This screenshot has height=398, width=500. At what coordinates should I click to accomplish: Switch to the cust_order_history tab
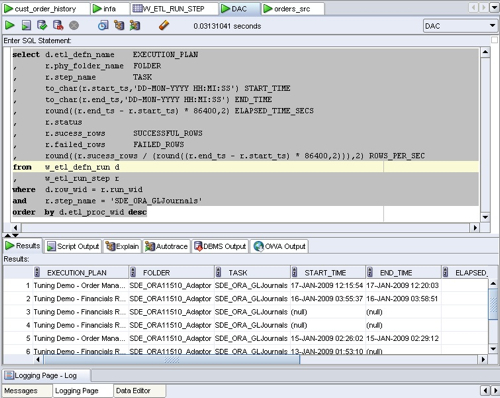(x=46, y=9)
